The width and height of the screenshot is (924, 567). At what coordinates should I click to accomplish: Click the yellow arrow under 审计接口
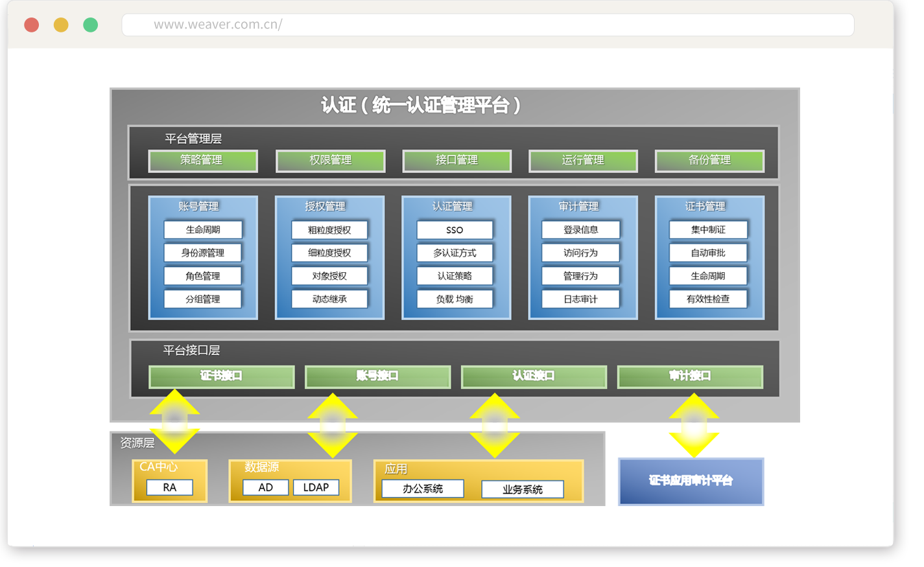point(693,425)
